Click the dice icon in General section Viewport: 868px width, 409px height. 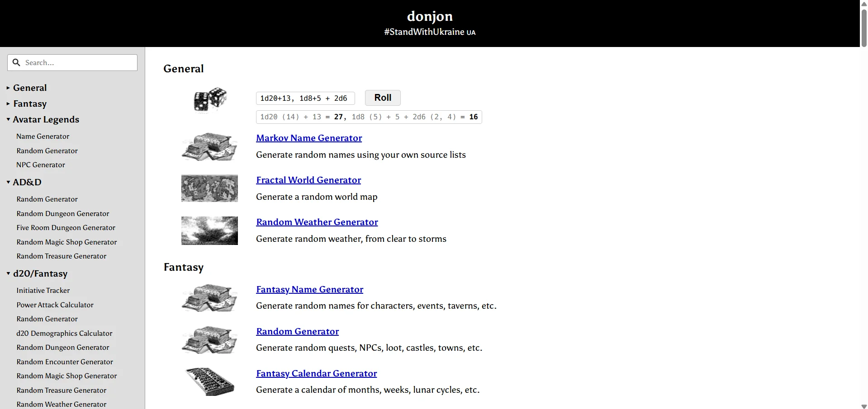(210, 99)
